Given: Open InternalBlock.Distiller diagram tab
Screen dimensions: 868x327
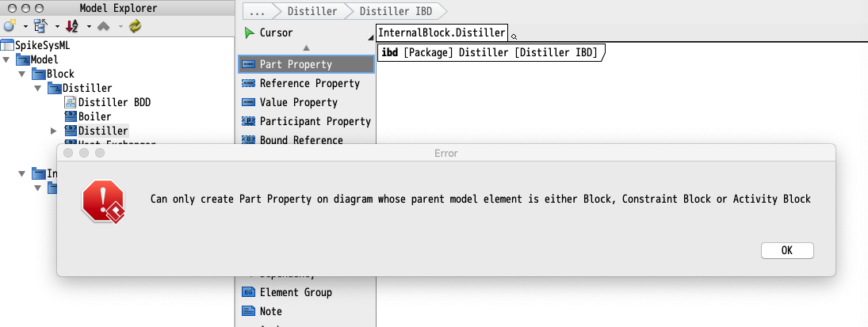Looking at the screenshot, I should click(442, 32).
